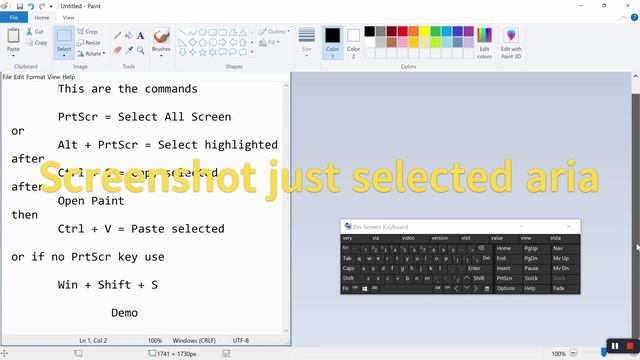
Task: Click the recording stop button
Action: click(x=630, y=346)
